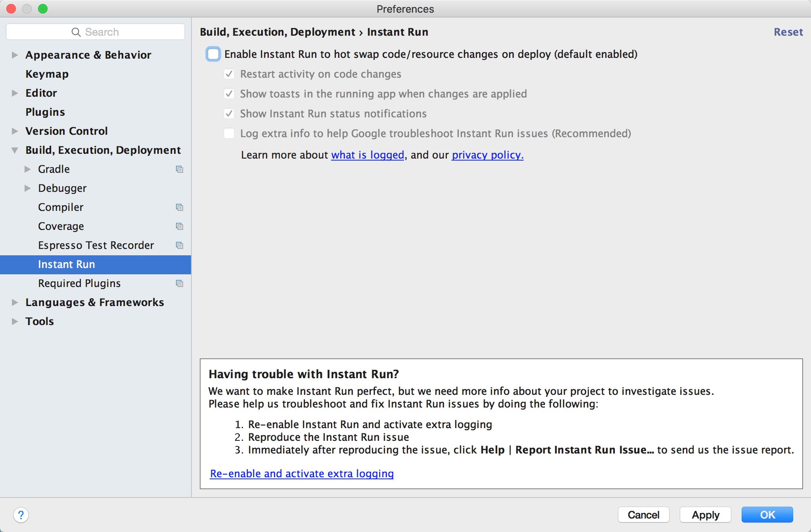Click the icon beside Required Plugins
This screenshot has width=811, height=532.
click(x=180, y=283)
